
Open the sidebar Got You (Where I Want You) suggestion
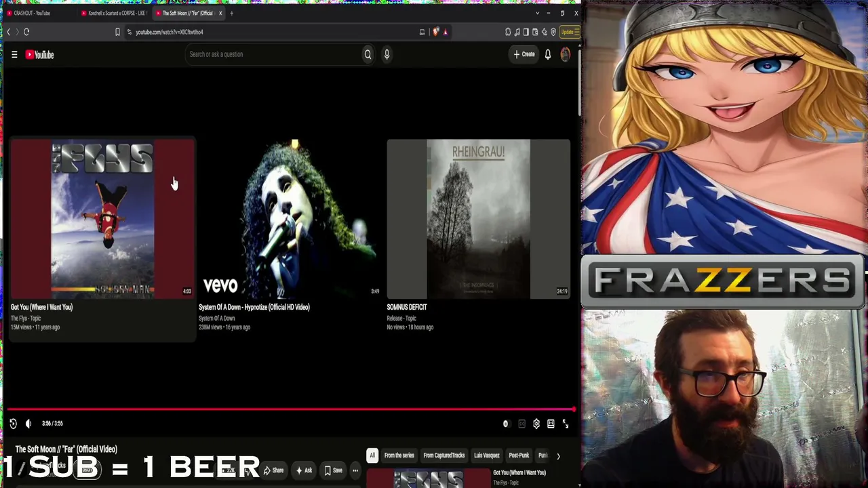pyautogui.click(x=519, y=472)
